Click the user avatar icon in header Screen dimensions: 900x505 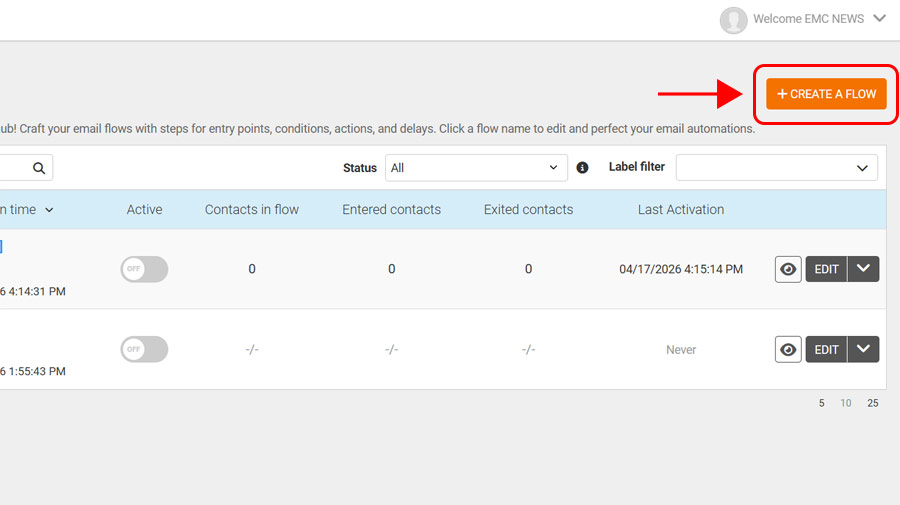(x=734, y=19)
